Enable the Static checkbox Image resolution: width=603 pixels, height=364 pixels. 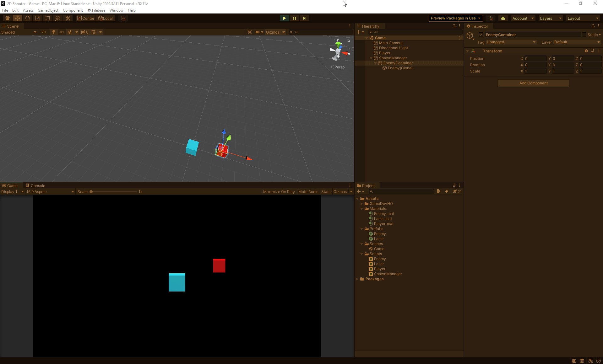pyautogui.click(x=584, y=35)
